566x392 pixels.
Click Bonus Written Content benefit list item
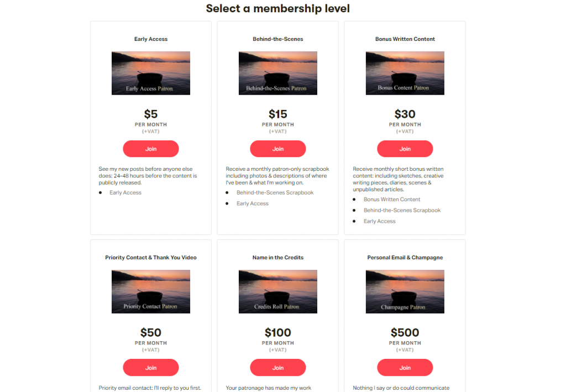(392, 199)
